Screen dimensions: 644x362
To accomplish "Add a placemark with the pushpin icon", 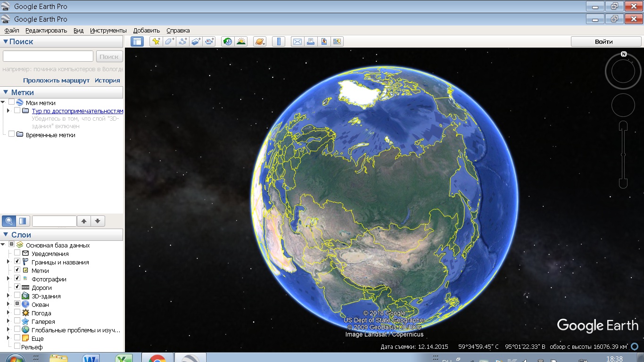I will click(x=156, y=41).
